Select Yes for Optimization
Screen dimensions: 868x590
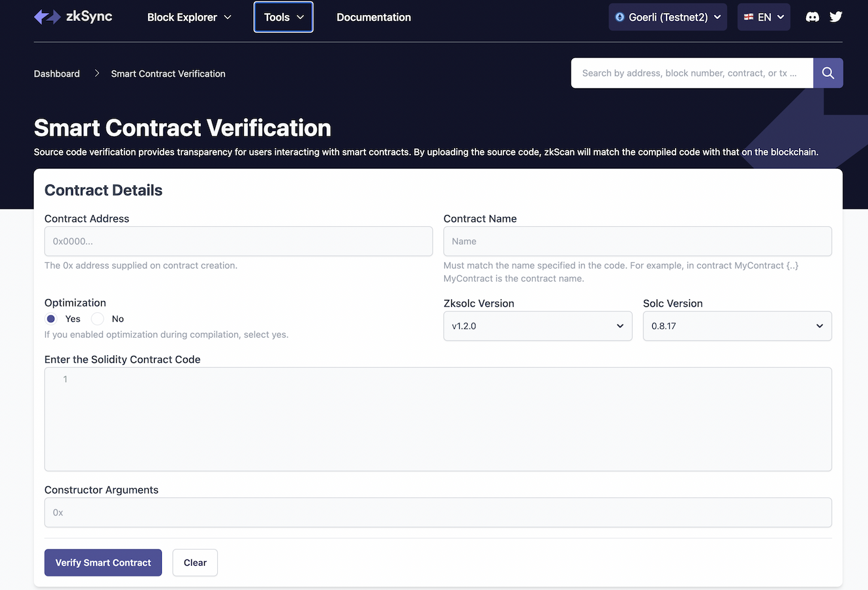51,319
